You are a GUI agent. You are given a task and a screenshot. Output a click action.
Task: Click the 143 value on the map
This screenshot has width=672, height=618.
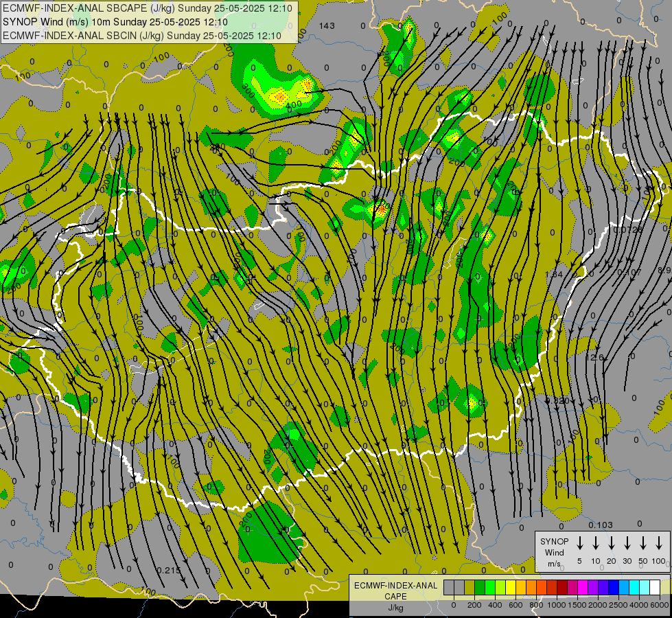327,26
